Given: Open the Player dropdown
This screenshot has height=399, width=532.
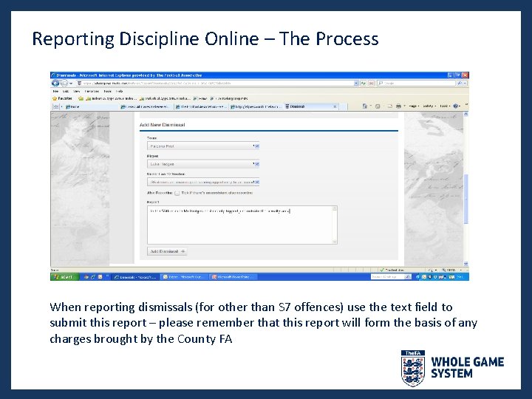Looking at the screenshot, I should (203, 164).
